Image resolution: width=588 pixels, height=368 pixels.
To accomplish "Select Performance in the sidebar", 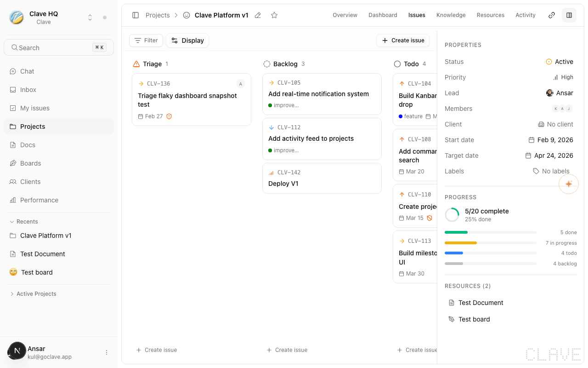I will pyautogui.click(x=40, y=200).
